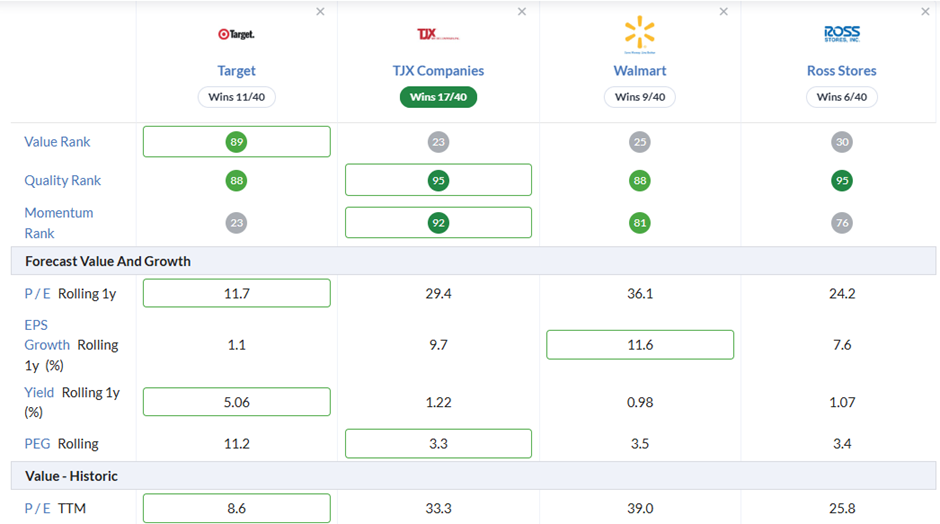940x524 pixels.
Task: Click TJX's Quality Rank 95 badge
Action: pos(438,180)
